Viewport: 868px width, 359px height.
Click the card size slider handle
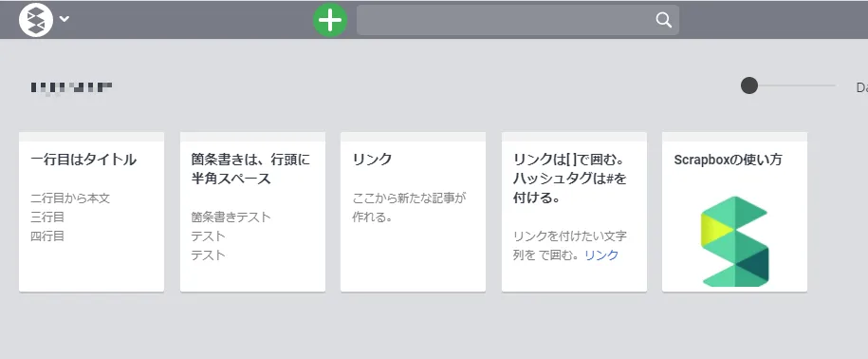pyautogui.click(x=749, y=85)
